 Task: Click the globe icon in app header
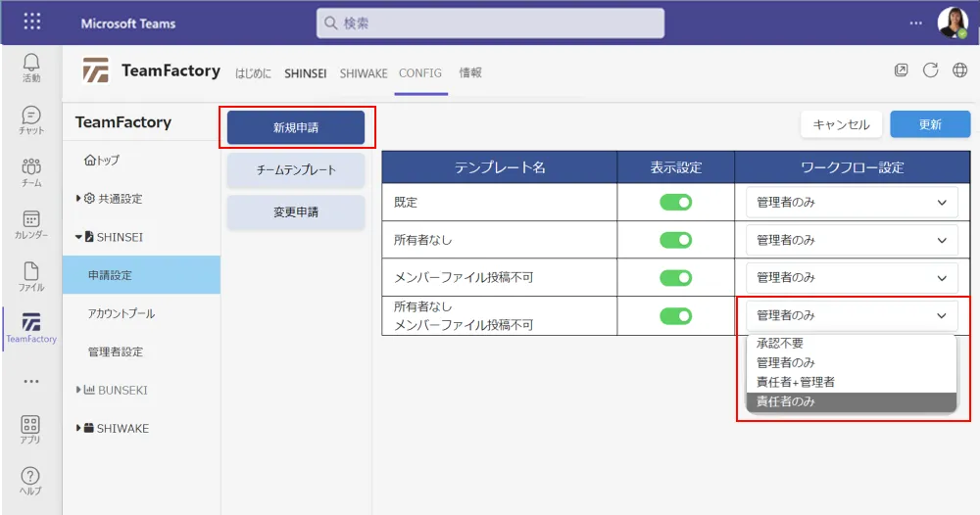click(x=959, y=70)
